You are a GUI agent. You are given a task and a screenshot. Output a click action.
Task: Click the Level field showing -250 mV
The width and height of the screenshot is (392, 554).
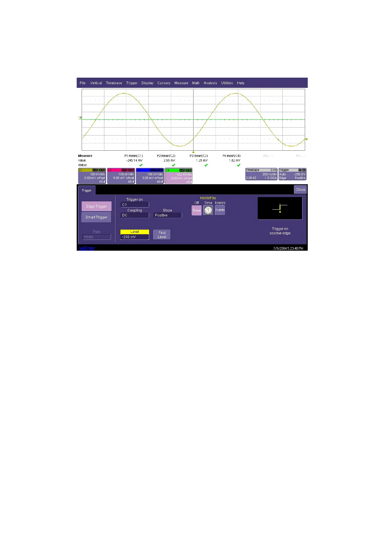[135, 237]
